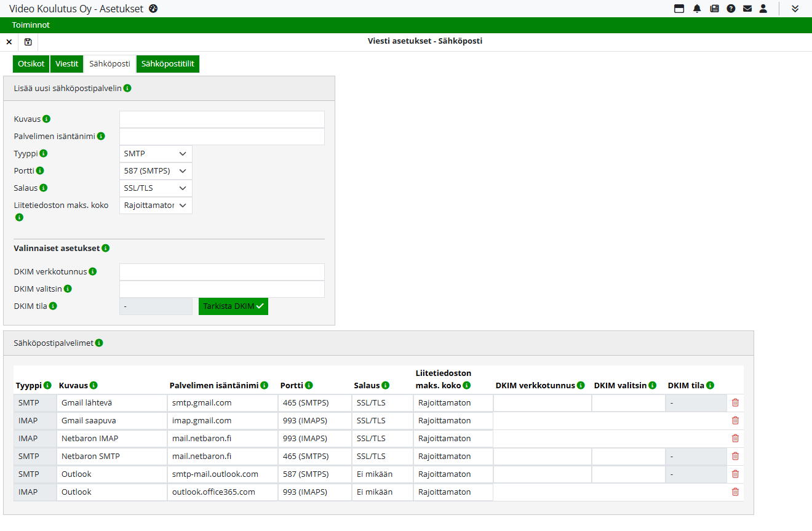Switch to the Otsikot tab
This screenshot has height=531, width=812.
coord(31,64)
